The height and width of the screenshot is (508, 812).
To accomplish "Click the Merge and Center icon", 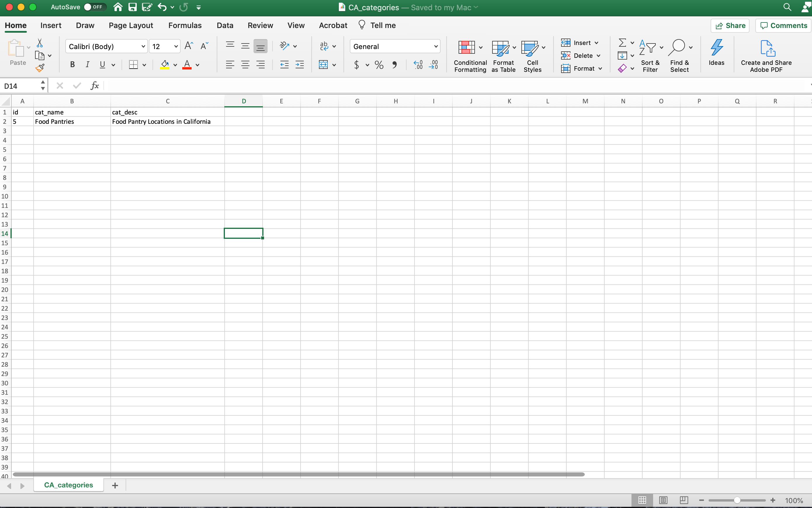I will click(x=323, y=65).
